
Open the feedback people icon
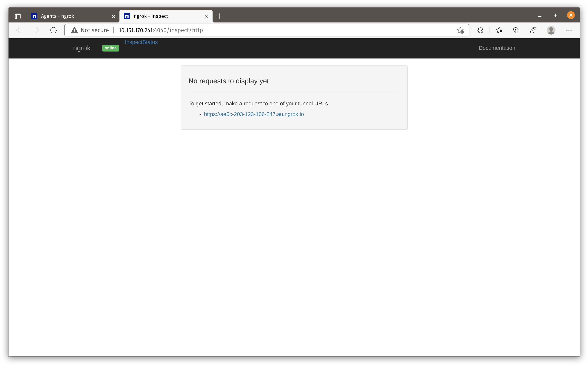pyautogui.click(x=533, y=30)
